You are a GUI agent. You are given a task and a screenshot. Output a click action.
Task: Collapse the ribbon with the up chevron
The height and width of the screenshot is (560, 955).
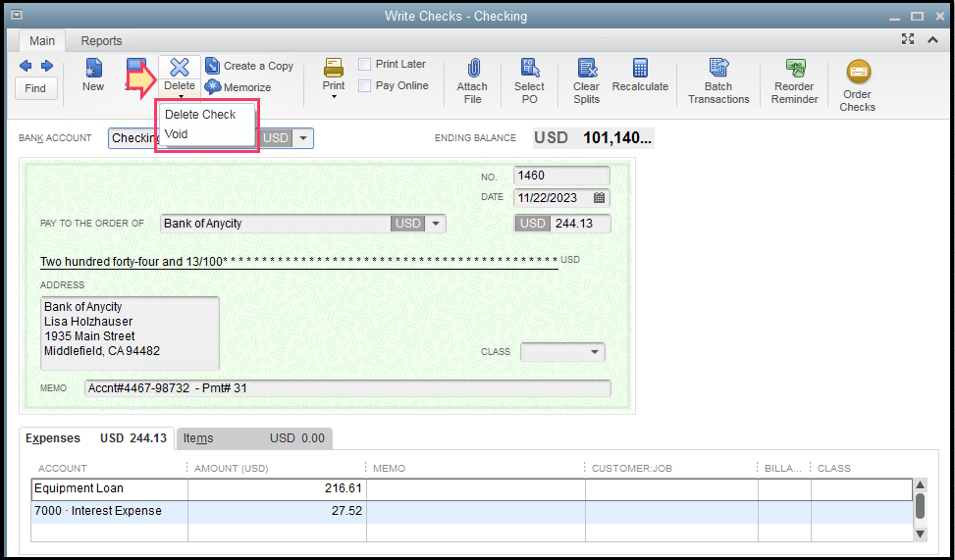932,40
